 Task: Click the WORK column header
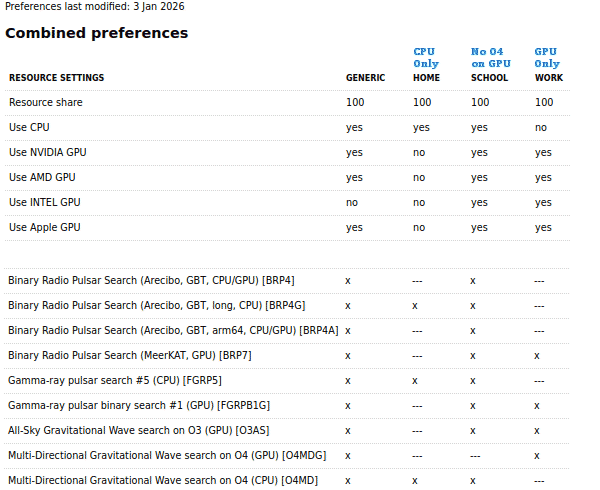549,78
